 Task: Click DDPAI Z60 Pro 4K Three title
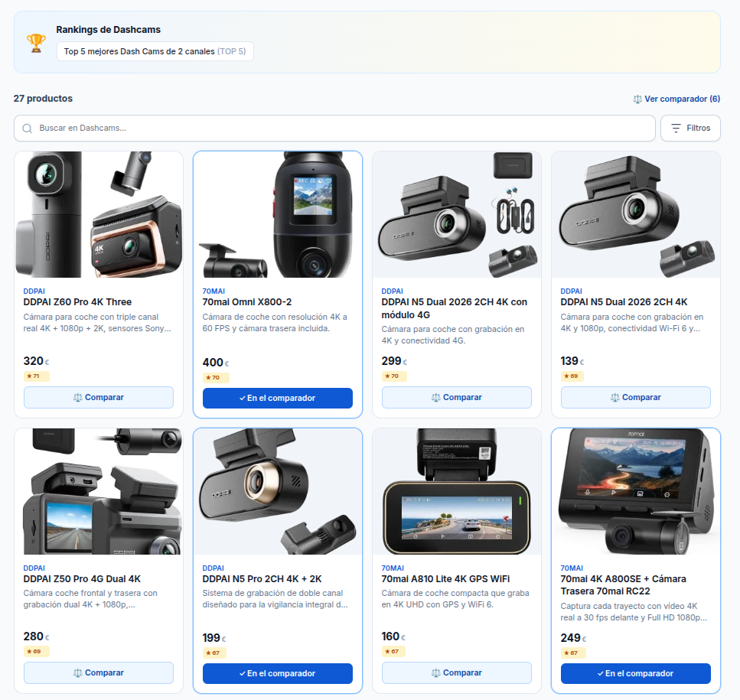tap(77, 302)
